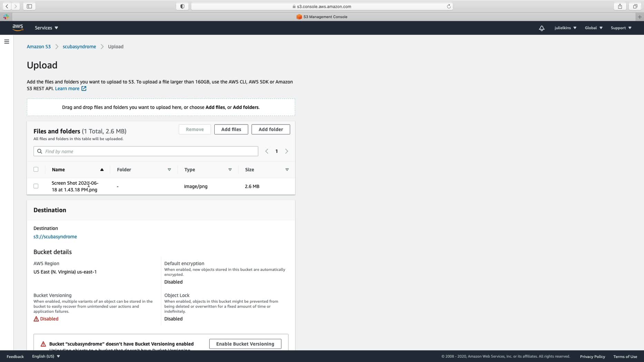Screen dimensions: 644x362
Task: Navigate to Amazon S3 breadcrumb
Action: [x=39, y=47]
